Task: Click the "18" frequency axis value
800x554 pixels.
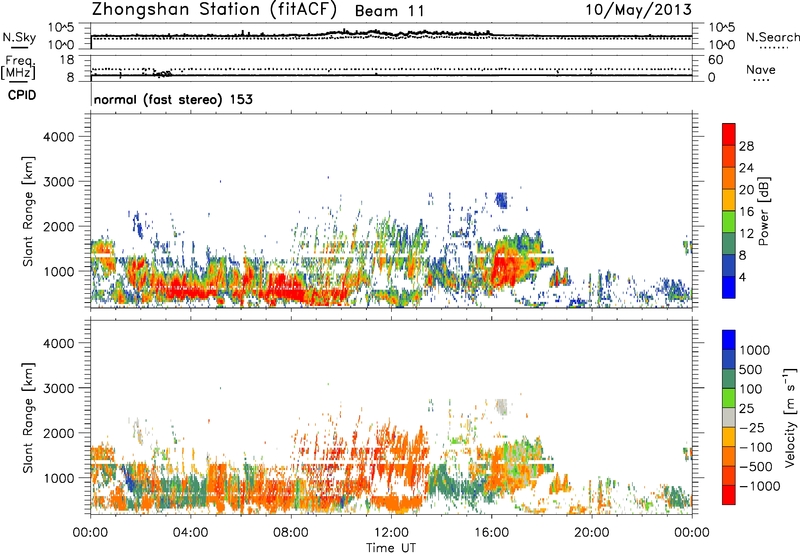Action: 66,60
